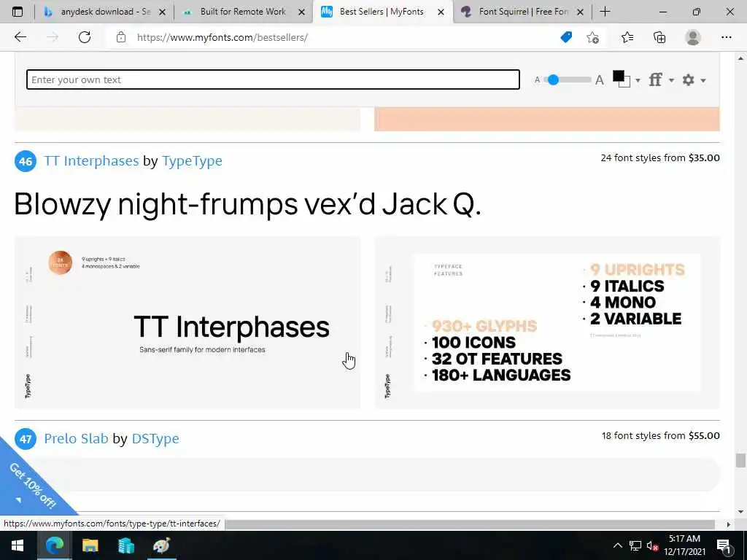Close the Built for Remote Work tab
Screen dimensions: 747x560
[301, 12]
